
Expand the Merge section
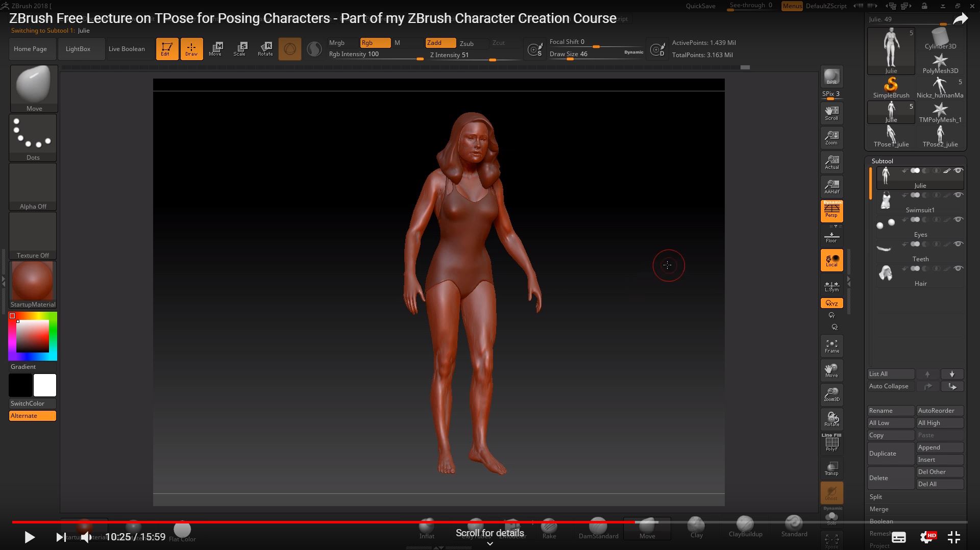[879, 509]
